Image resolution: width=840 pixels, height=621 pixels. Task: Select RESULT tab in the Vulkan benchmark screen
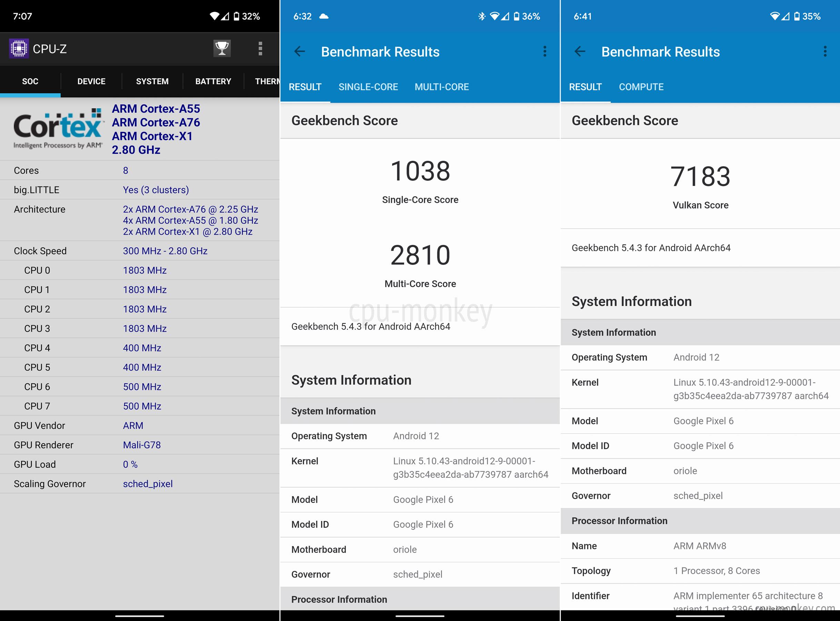pyautogui.click(x=585, y=87)
